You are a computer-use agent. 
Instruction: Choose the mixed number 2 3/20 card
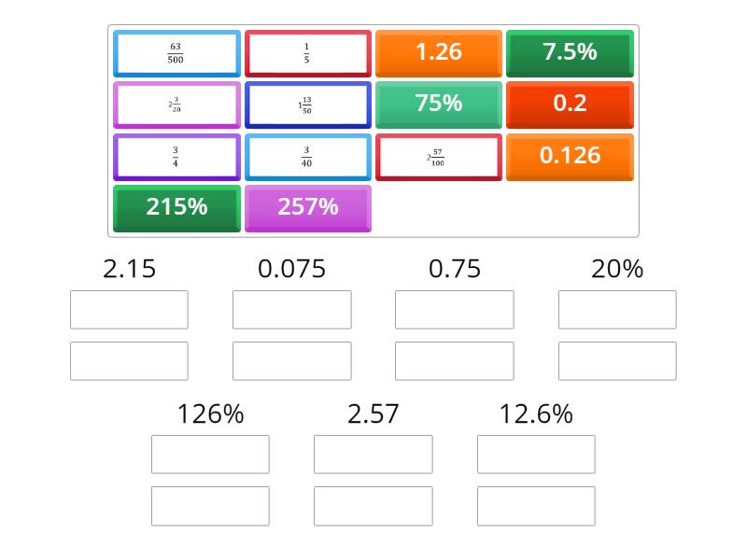[x=176, y=105]
